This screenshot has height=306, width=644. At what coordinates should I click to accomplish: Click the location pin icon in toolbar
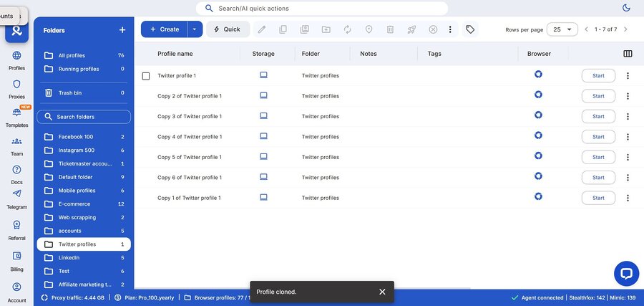coord(369,29)
